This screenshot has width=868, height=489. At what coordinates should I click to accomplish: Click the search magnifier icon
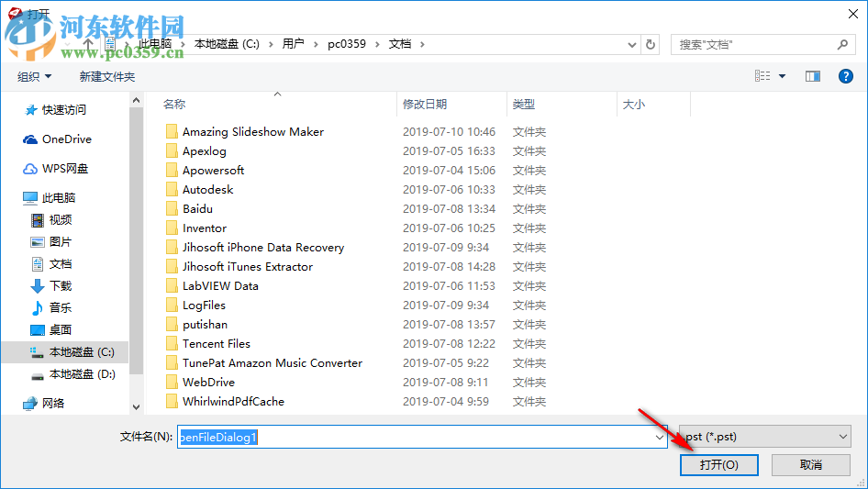(842, 44)
